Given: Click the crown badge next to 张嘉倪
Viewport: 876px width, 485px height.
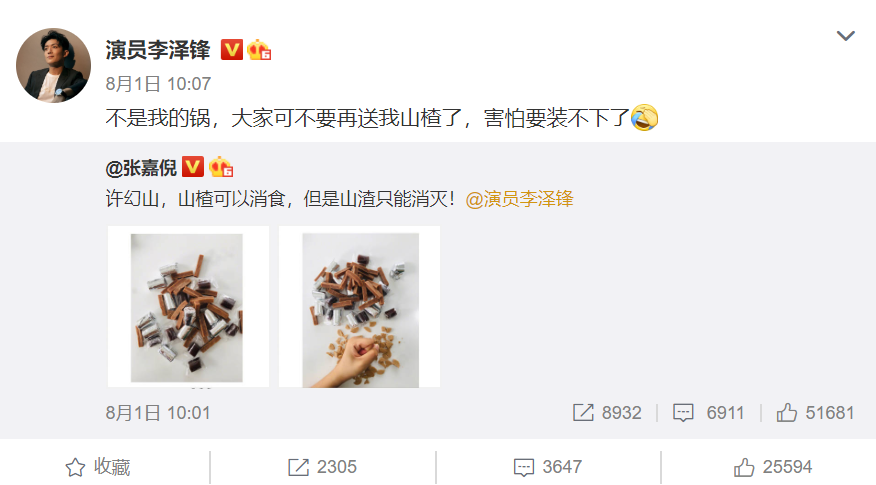Looking at the screenshot, I should (221, 167).
